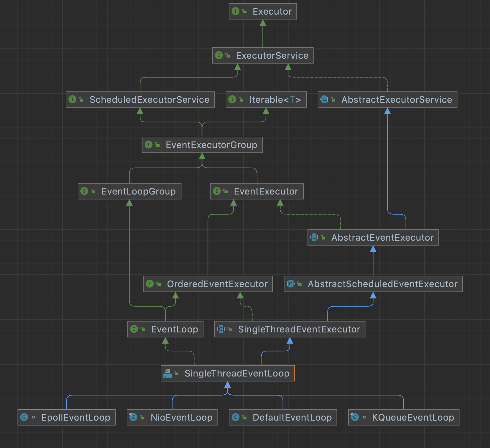Image resolution: width=490 pixels, height=448 pixels.
Task: Click the interface icon on Iterable<T>
Action: point(232,99)
